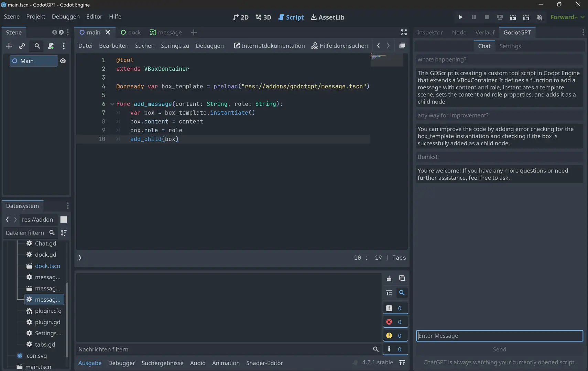Open GodotGPT Settings tab

click(510, 46)
